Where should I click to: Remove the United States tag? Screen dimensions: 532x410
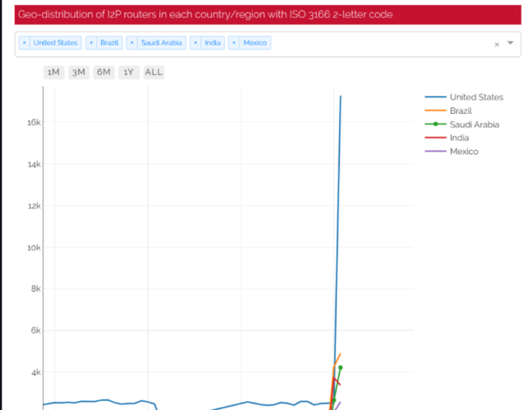coord(25,43)
